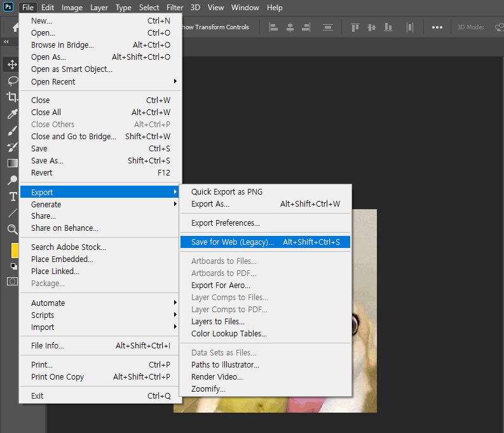Viewport: 504px width, 433px height.
Task: Expand the Open Recent submenu
Action: pyautogui.click(x=100, y=81)
